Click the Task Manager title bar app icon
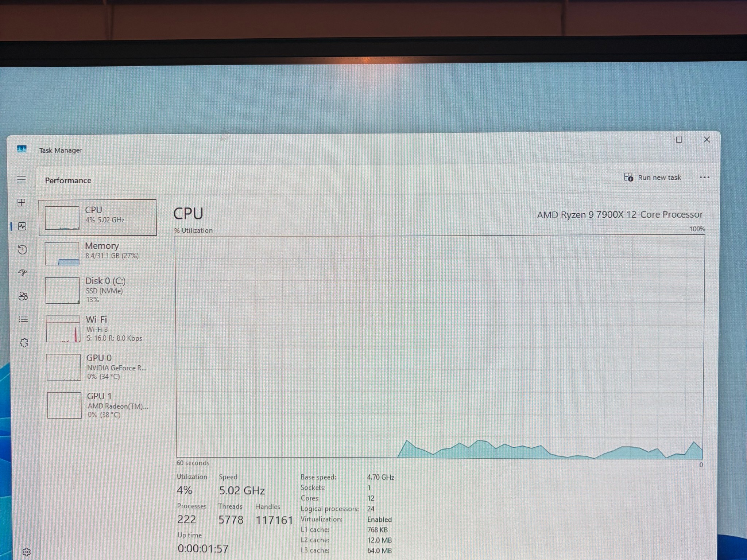This screenshot has height=560, width=747. pyautogui.click(x=22, y=149)
